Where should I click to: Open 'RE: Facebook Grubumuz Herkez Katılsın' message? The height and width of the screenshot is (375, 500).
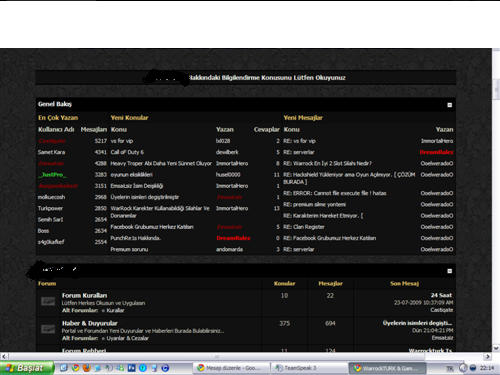coord(330,238)
